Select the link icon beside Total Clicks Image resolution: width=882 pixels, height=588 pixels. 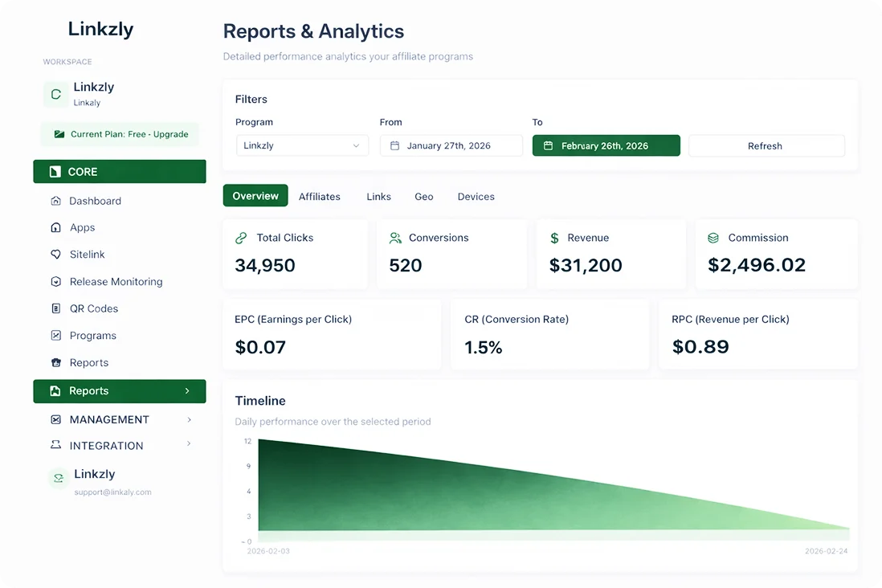tap(241, 237)
